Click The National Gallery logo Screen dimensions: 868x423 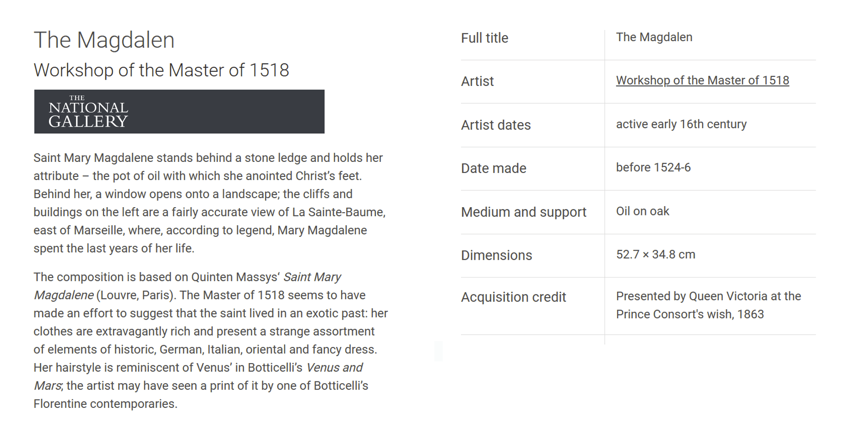point(179,112)
